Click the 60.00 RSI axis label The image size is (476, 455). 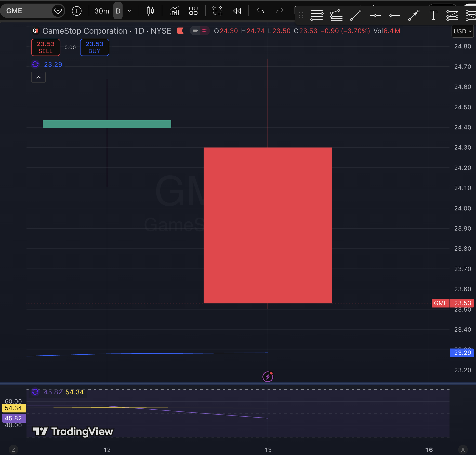pos(13,402)
